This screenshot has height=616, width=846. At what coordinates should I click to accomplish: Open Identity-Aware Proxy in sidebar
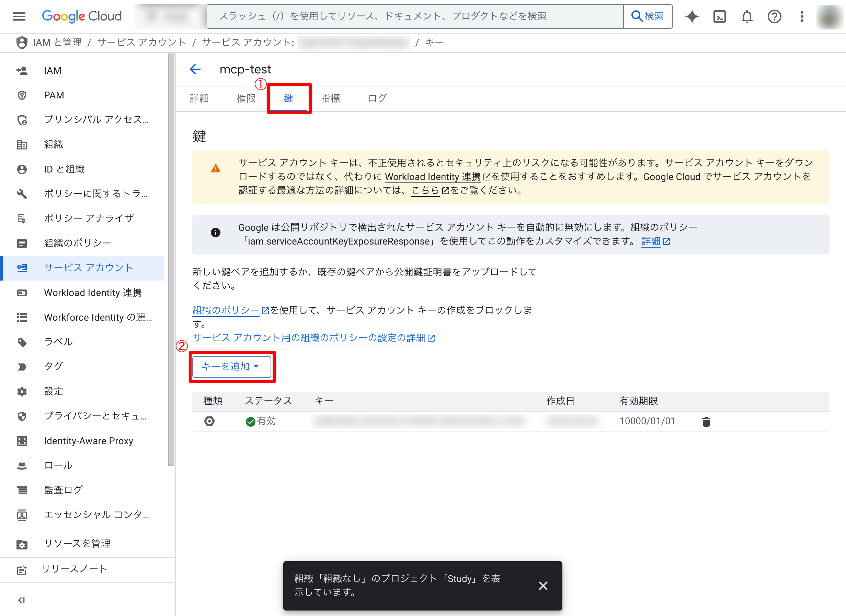click(89, 441)
